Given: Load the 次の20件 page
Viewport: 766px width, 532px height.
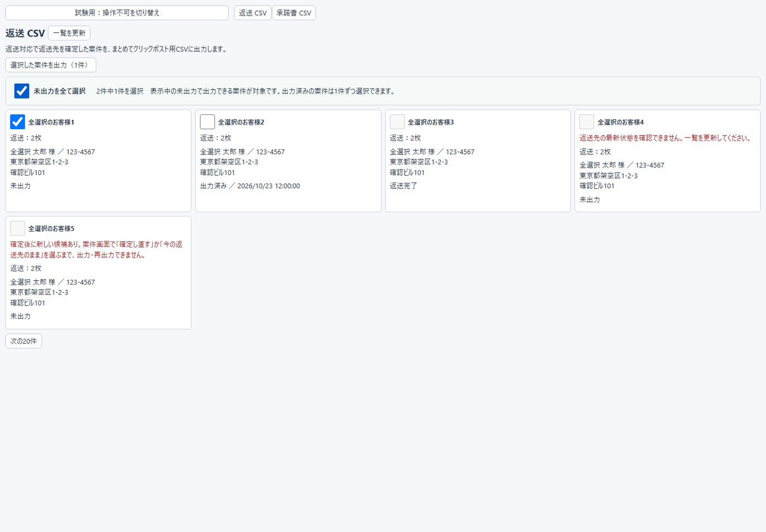Looking at the screenshot, I should (x=24, y=341).
